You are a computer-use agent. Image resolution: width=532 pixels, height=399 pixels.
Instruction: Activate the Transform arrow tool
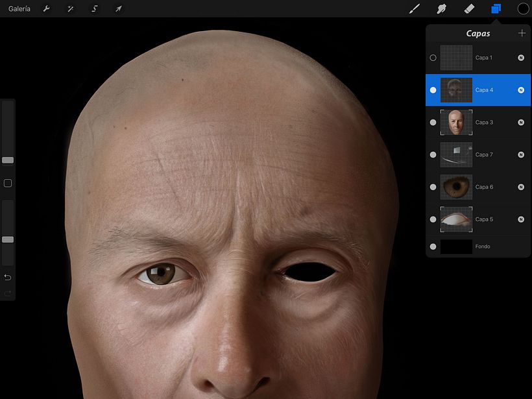pyautogui.click(x=119, y=9)
